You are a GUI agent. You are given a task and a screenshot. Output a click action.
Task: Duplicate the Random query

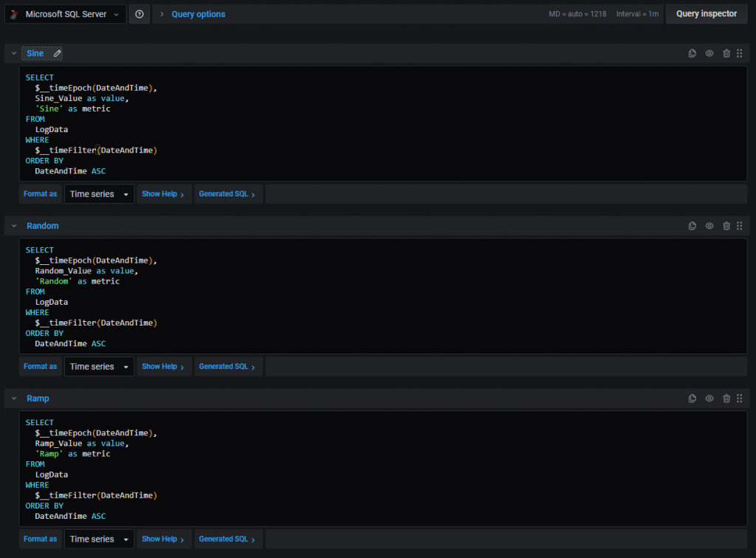tap(693, 226)
